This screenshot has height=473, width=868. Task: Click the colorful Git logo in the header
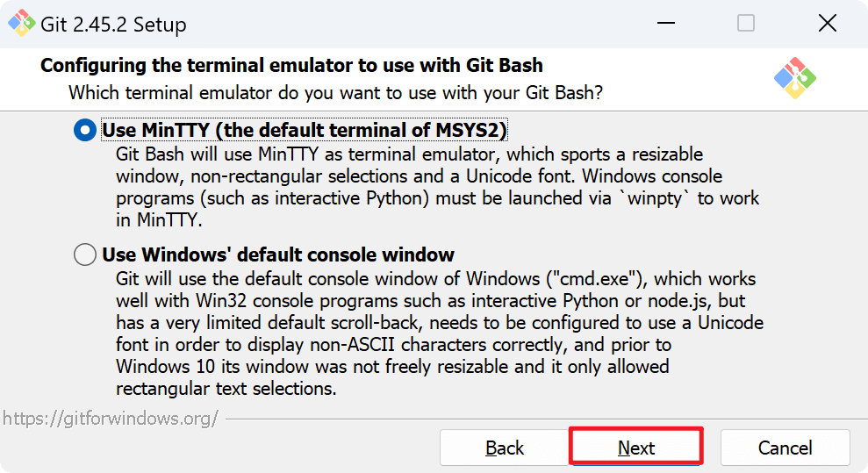[794, 78]
